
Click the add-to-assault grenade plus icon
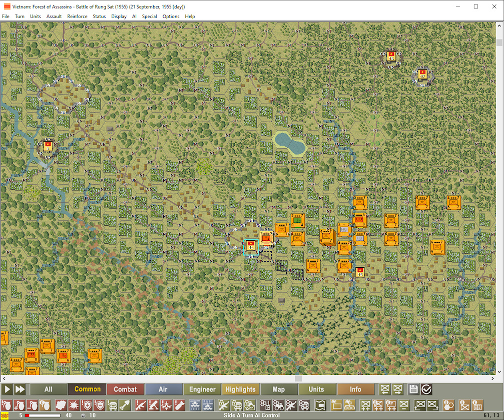(20, 405)
